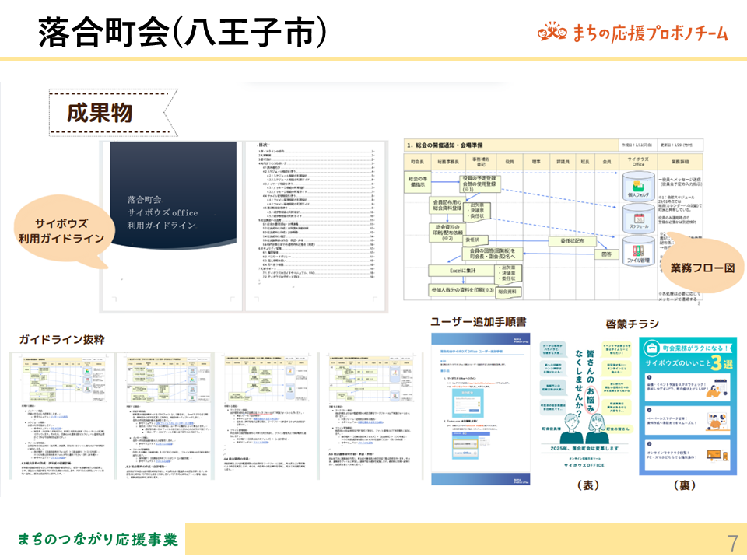
Task: Click the 啓蒙チラシ label
Action: (x=632, y=324)
